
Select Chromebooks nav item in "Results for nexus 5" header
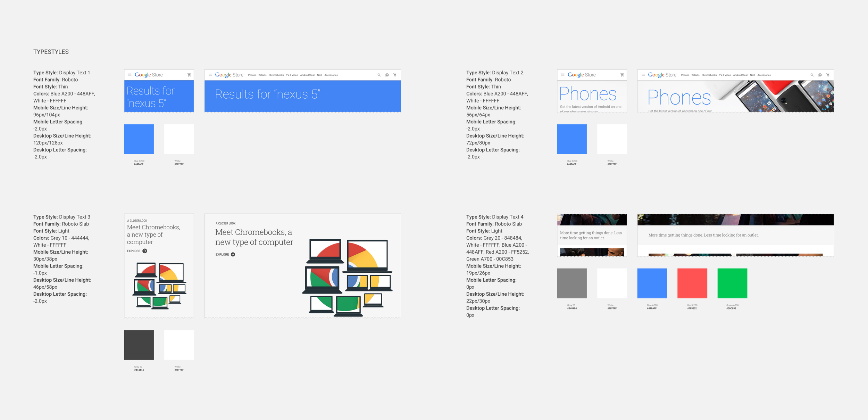click(276, 75)
